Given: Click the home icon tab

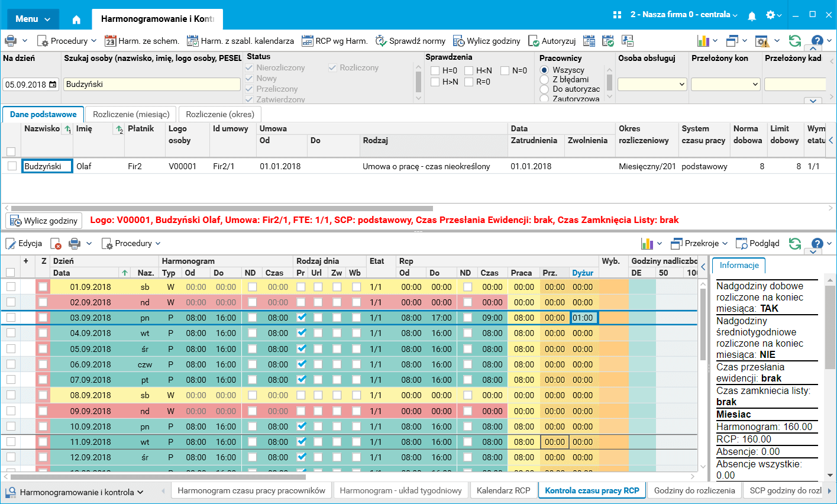Looking at the screenshot, I should (76, 20).
